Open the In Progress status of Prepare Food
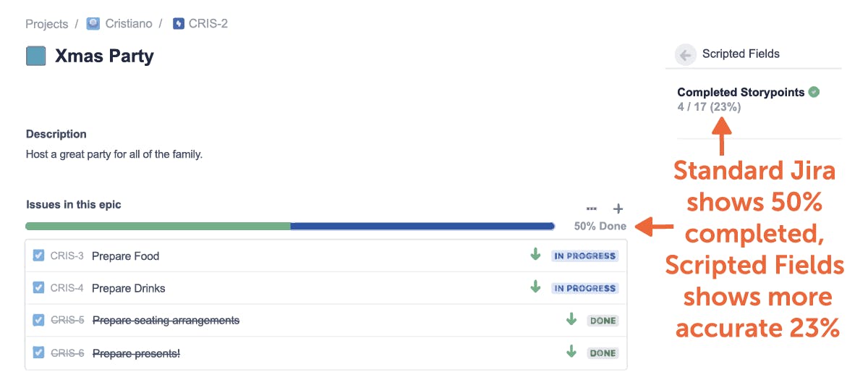 tap(584, 256)
